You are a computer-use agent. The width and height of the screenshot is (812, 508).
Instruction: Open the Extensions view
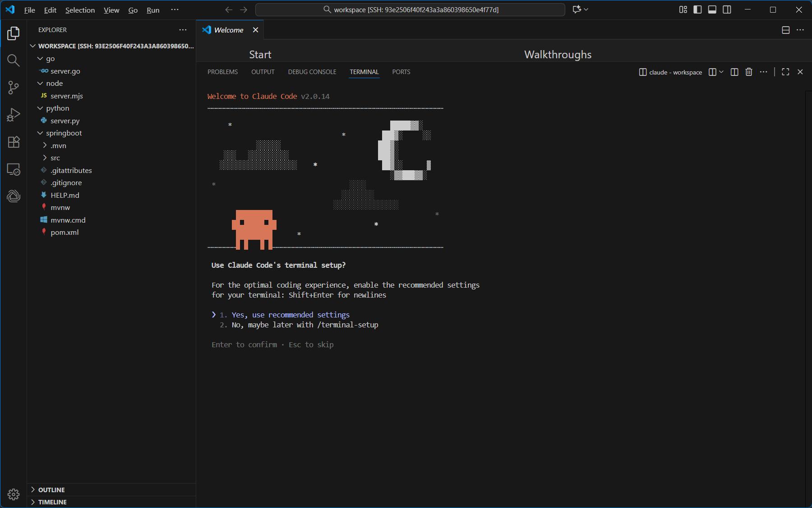click(14, 142)
